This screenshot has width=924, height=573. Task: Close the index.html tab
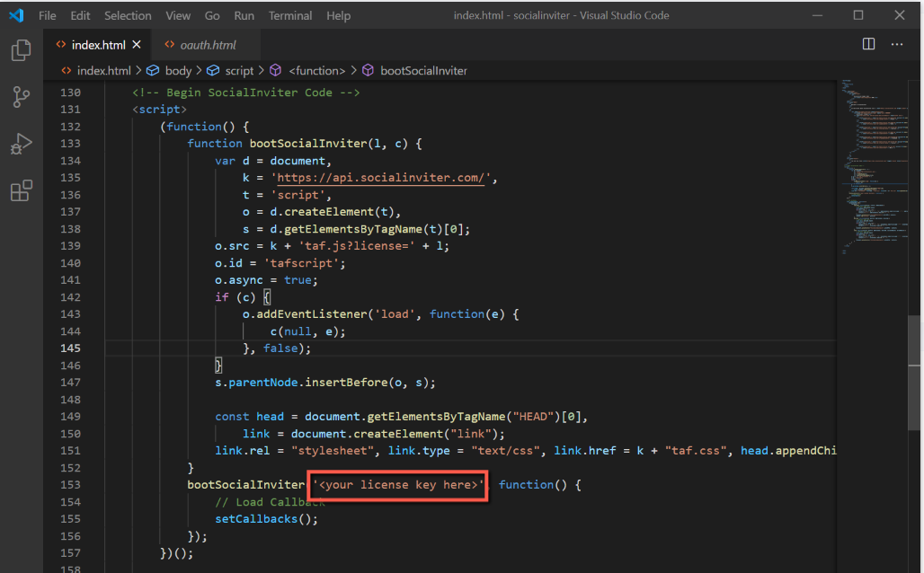point(137,45)
